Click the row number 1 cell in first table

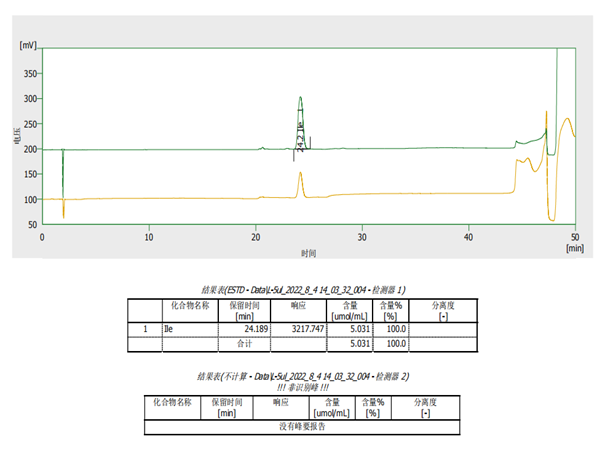[x=145, y=329]
